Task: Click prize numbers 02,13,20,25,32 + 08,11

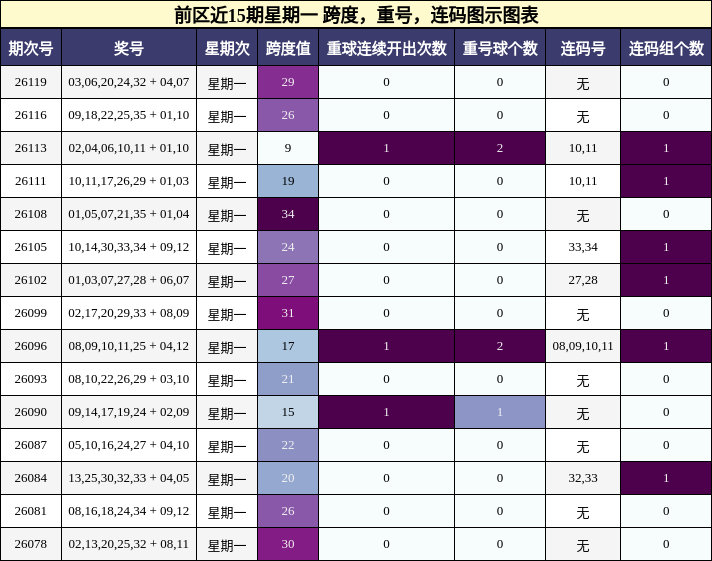Action: click(x=129, y=544)
